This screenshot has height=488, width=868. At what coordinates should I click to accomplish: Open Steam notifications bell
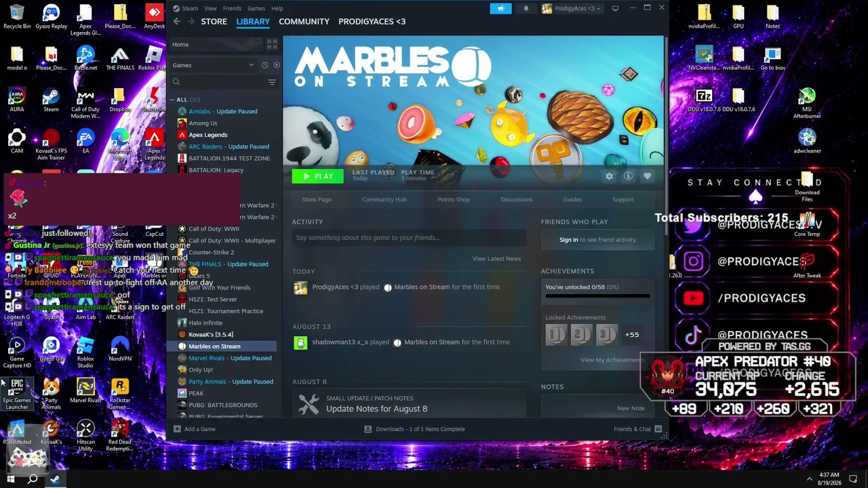coord(526,8)
